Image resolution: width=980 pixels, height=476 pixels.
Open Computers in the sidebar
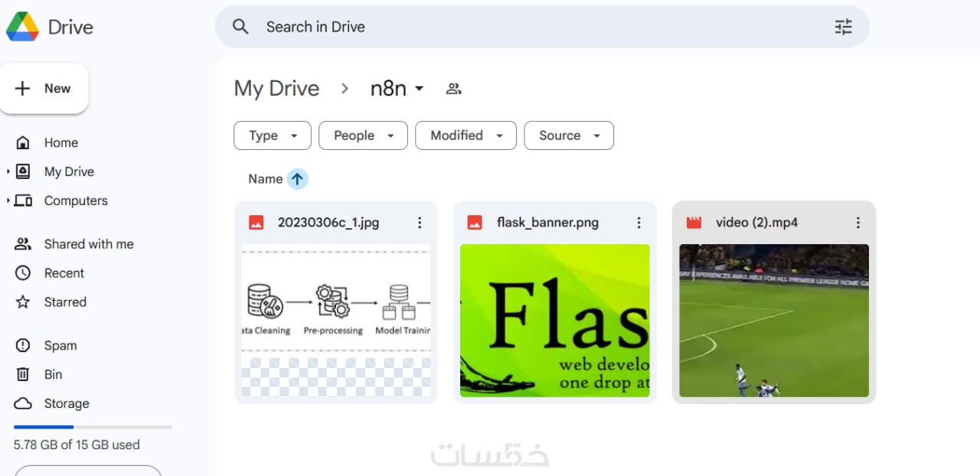click(x=76, y=201)
